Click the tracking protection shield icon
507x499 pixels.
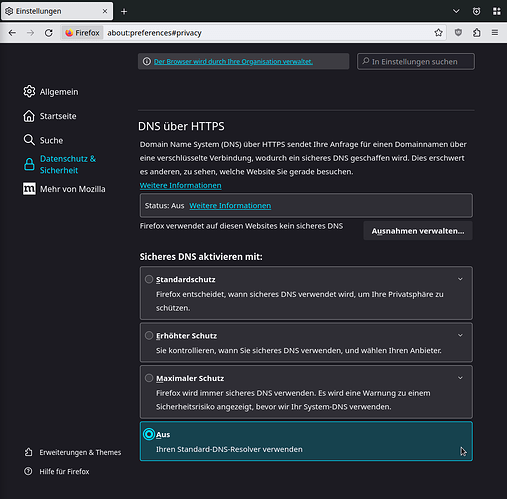458,32
